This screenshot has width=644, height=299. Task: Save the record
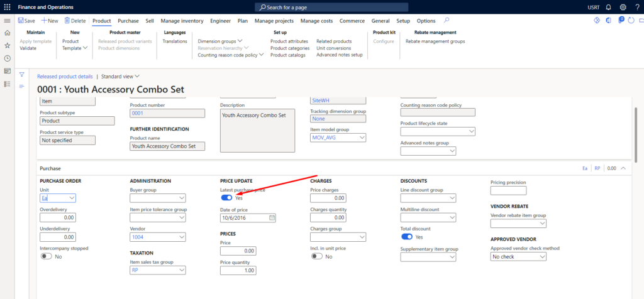(x=26, y=21)
